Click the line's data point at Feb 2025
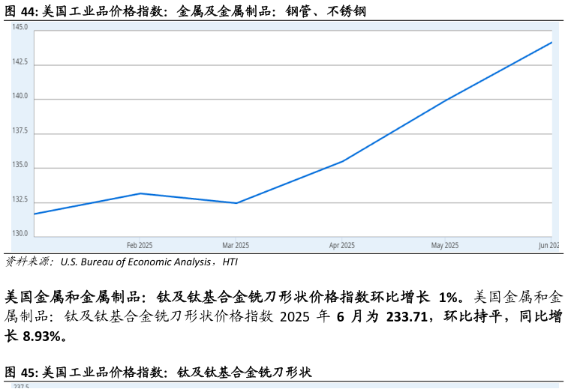Screen dimensions: 568x392 click(140, 193)
